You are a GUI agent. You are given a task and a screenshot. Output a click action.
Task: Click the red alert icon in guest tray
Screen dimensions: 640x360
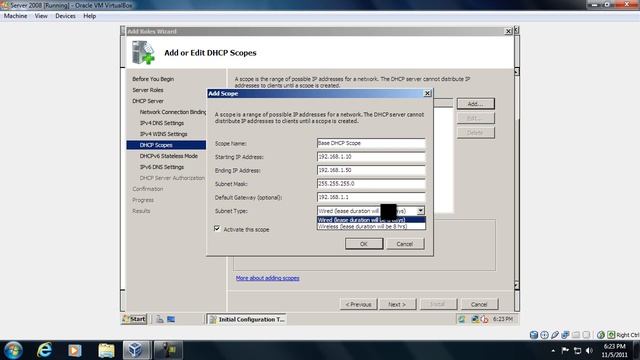[484, 319]
